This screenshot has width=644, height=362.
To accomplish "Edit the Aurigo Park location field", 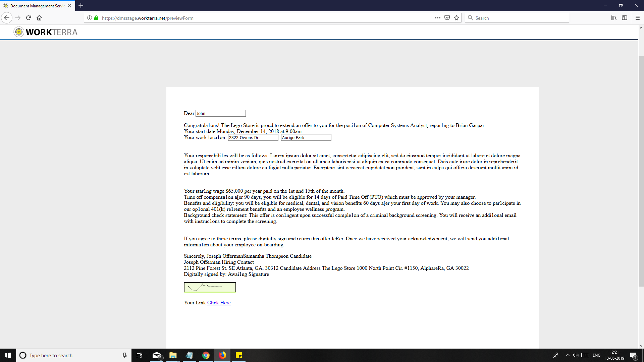I will pyautogui.click(x=306, y=137).
